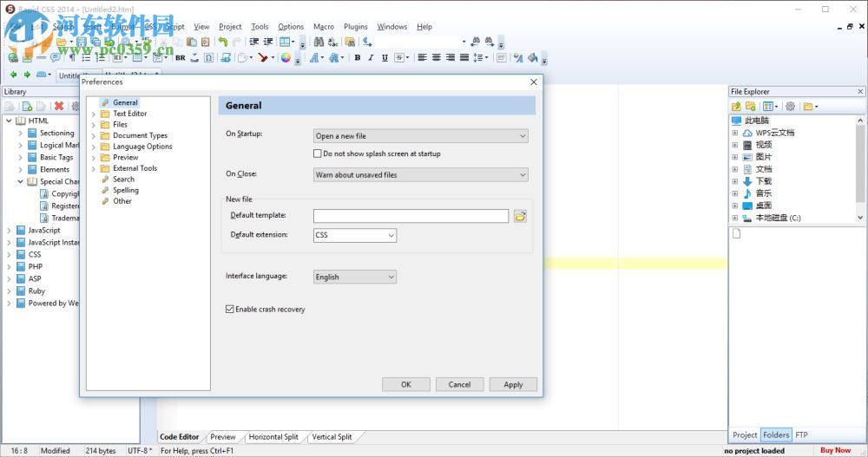Switch to the Project tab
Image resolution: width=868 pixels, height=457 pixels.
(x=745, y=434)
